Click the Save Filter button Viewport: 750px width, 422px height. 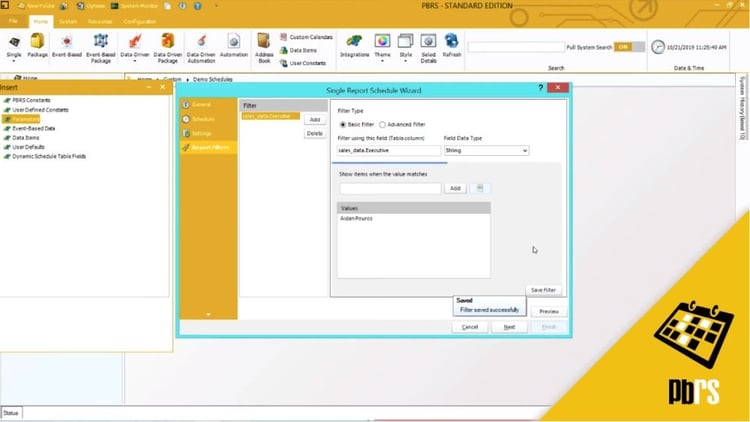click(x=543, y=290)
